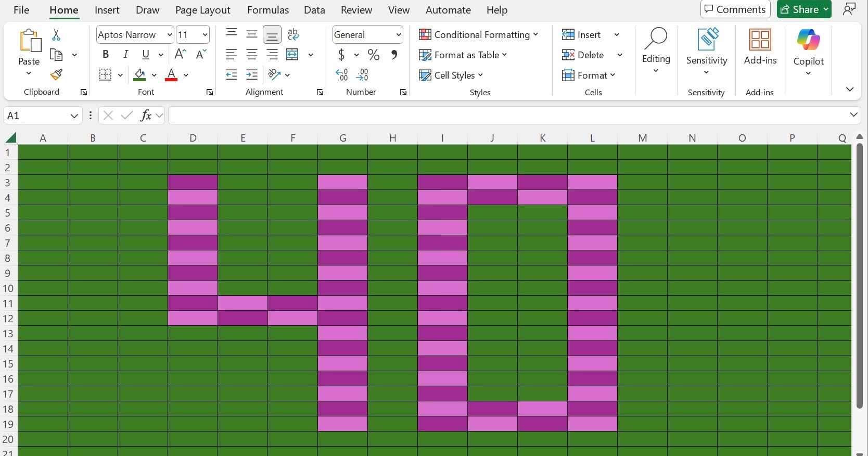868x456 pixels.
Task: Apply green fill color swatch
Action: point(139,75)
